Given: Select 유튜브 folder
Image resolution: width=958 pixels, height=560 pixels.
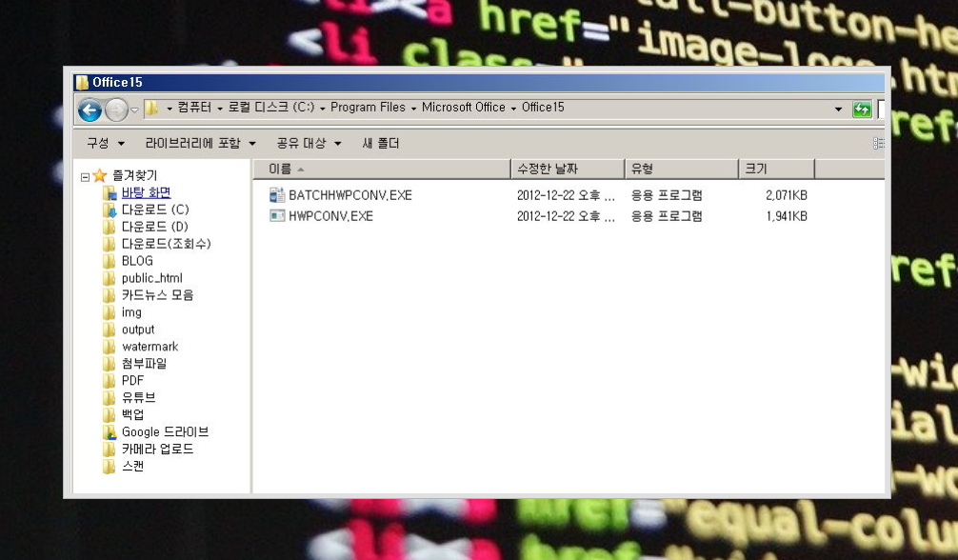Looking at the screenshot, I should pos(138,397).
